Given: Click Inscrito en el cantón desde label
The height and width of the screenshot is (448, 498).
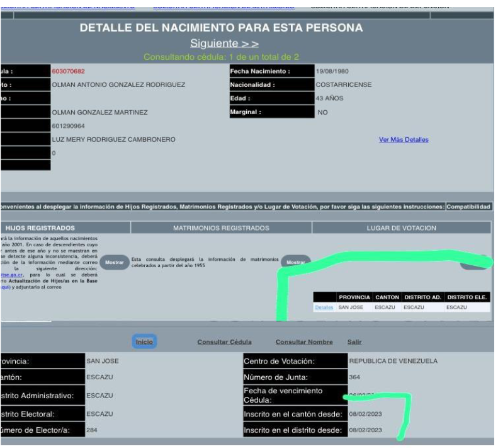Looking at the screenshot, I should point(295,414).
